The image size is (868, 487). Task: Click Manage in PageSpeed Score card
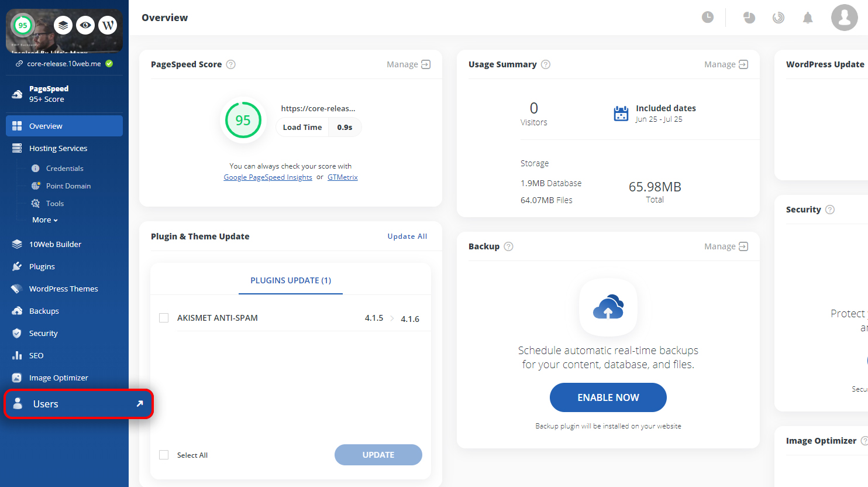[x=408, y=64]
